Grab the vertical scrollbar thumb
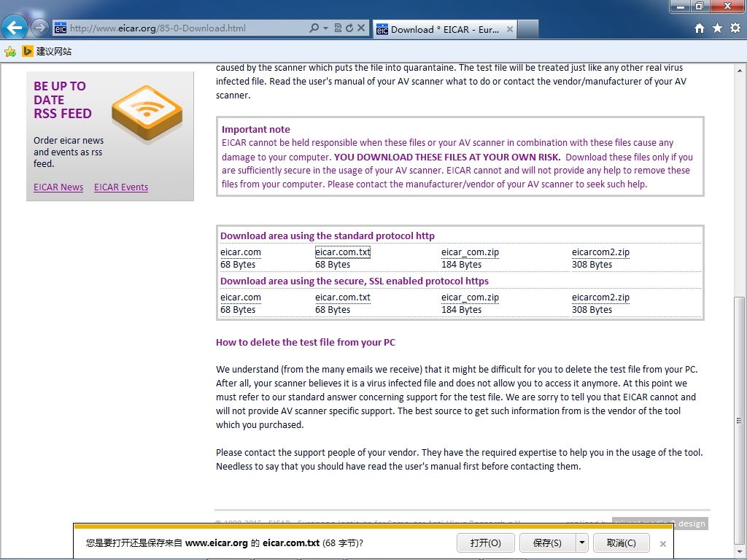The height and width of the screenshot is (560, 747). tap(740, 420)
